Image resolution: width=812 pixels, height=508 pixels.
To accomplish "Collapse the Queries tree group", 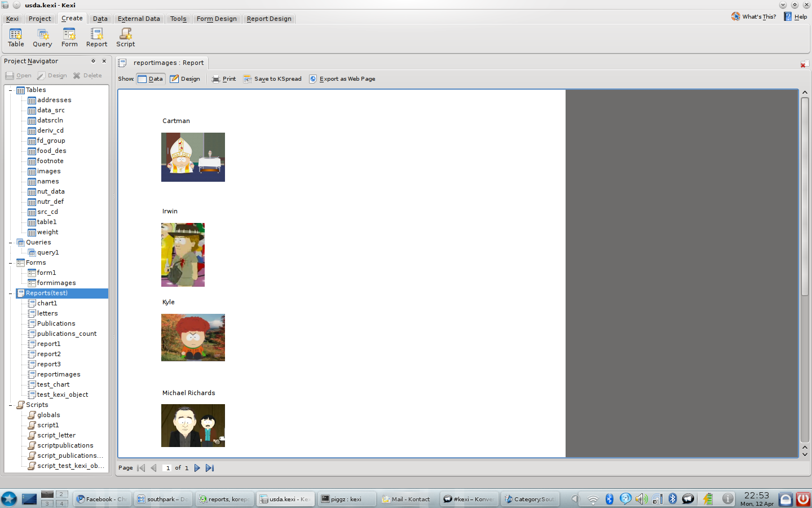I will click(x=10, y=243).
